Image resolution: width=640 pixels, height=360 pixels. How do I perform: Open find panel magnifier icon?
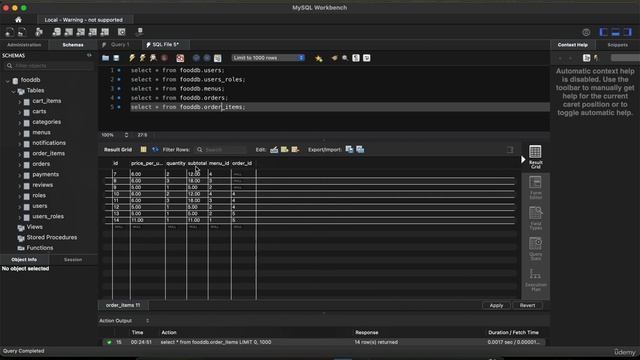coord(345,58)
